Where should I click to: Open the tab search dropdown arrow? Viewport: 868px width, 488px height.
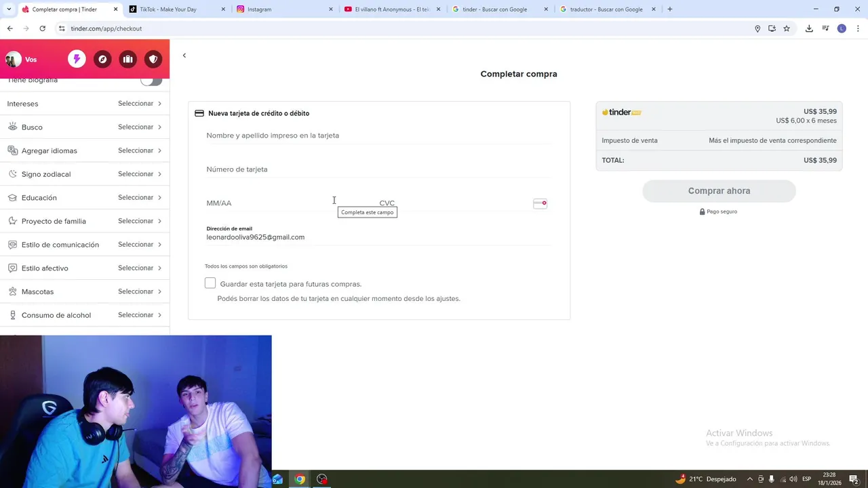tap(9, 9)
